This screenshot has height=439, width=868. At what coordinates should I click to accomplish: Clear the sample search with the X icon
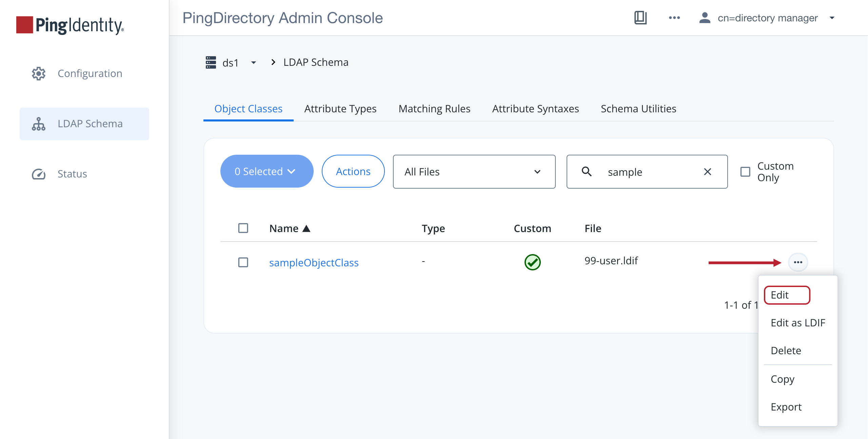(x=708, y=172)
